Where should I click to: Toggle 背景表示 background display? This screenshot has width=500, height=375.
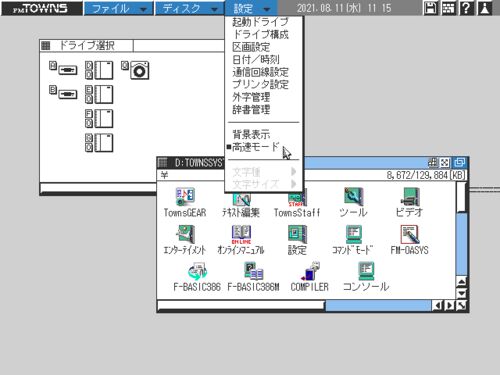tap(251, 135)
